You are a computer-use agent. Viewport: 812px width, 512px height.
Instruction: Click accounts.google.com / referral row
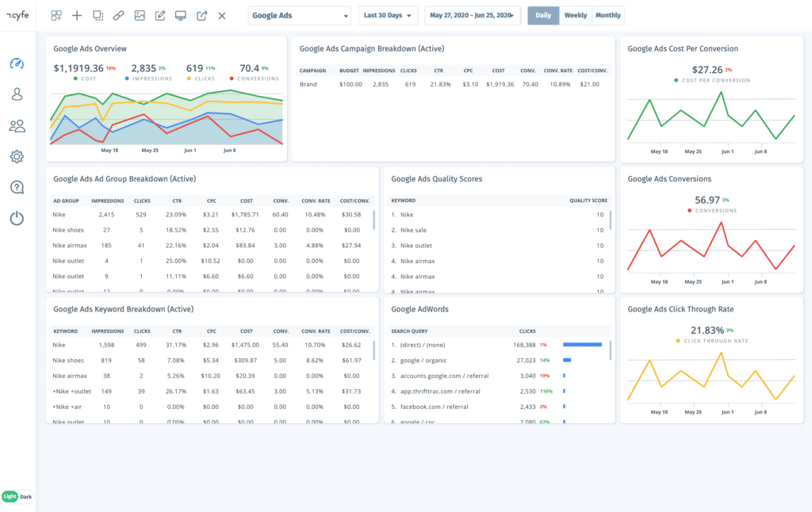497,376
